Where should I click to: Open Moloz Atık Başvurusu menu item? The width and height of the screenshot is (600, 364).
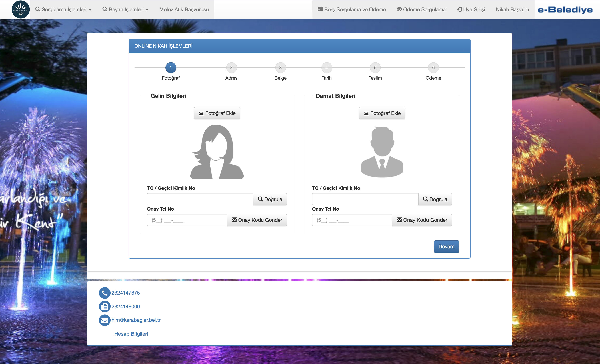click(184, 9)
